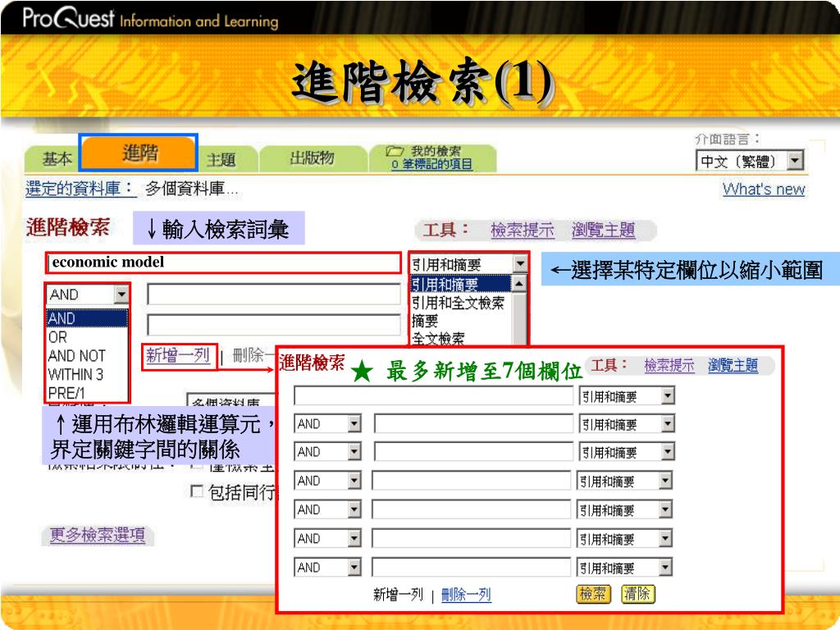Click the second search term input field
840x630 pixels.
click(274, 294)
